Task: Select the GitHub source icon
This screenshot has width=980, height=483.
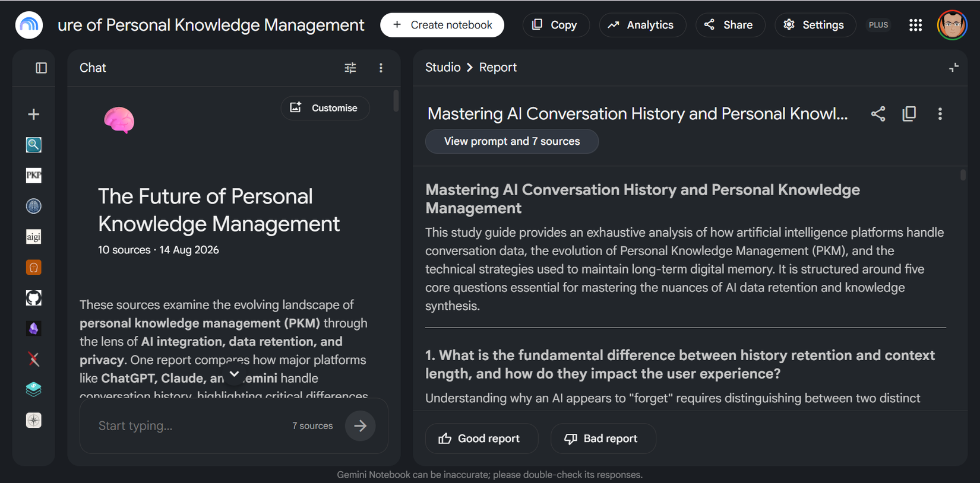Action: tap(34, 298)
